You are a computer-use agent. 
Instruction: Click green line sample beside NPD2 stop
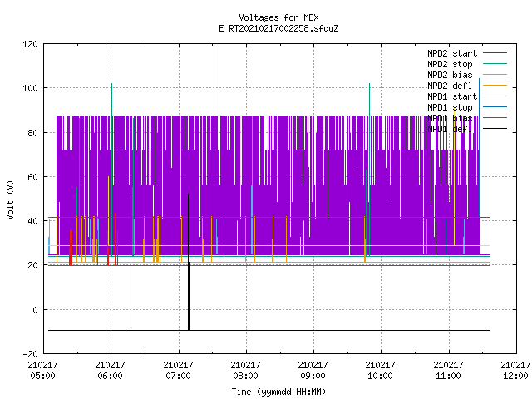tap(495, 64)
